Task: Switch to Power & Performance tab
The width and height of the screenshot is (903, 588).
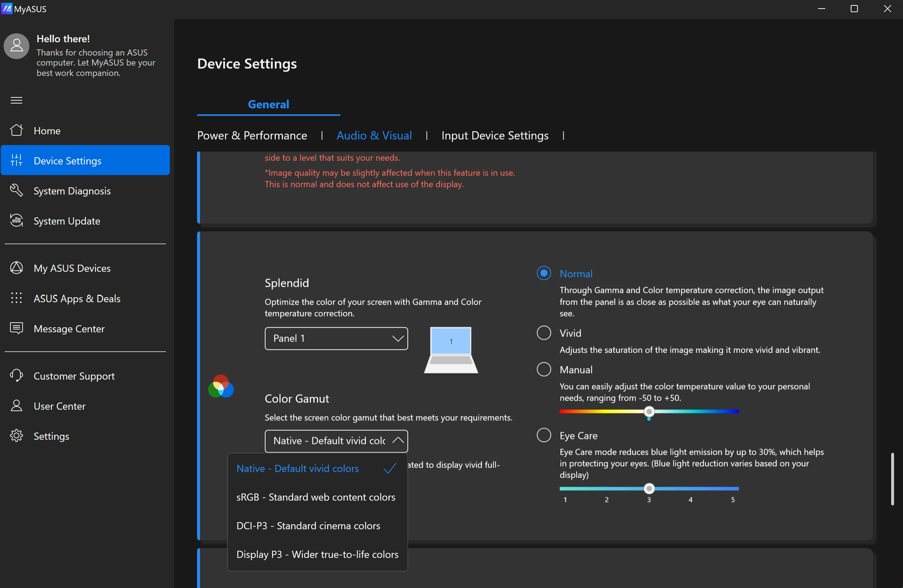Action: pyautogui.click(x=252, y=135)
